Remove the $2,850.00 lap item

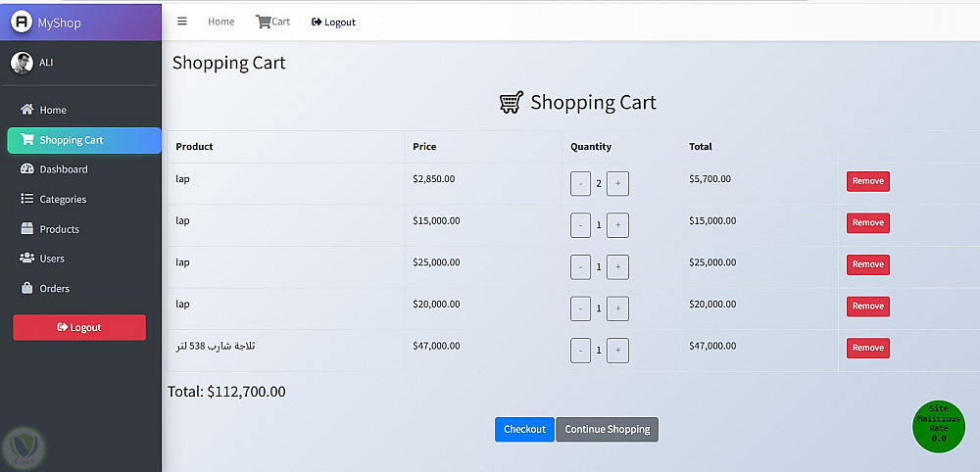tap(867, 181)
